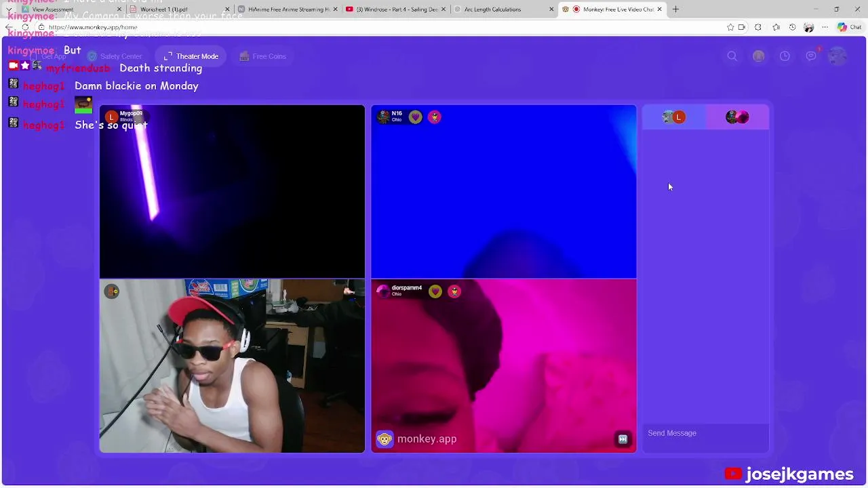
Task: Open browser settings and more menu
Action: click(x=825, y=27)
